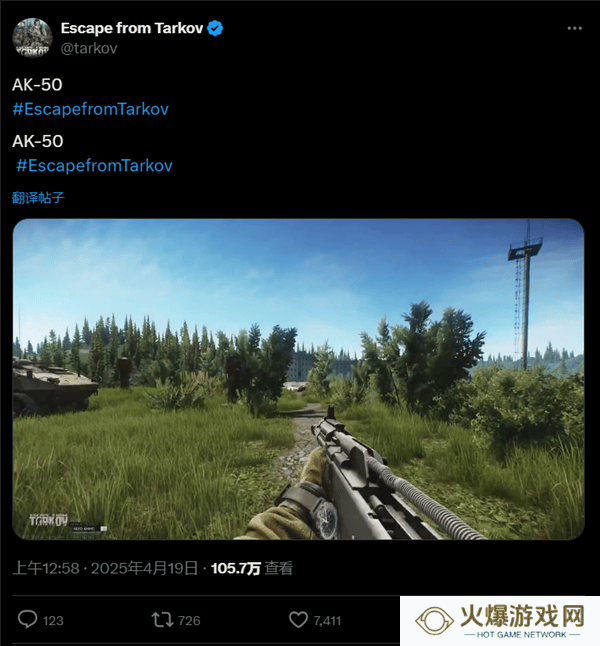The height and width of the screenshot is (646, 600).
Task: Open the Escape from Tarkov profile avatar
Action: click(x=33, y=38)
